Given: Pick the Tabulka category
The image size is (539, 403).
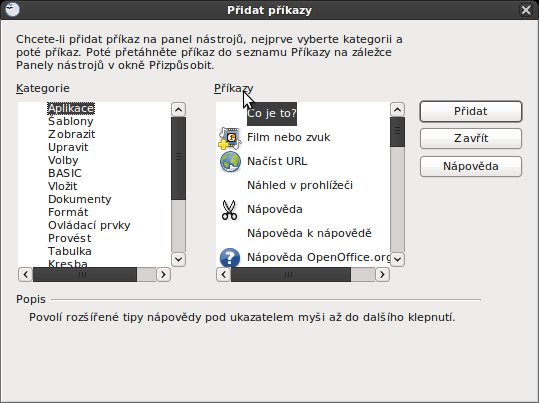Looking at the screenshot, I should 70,251.
